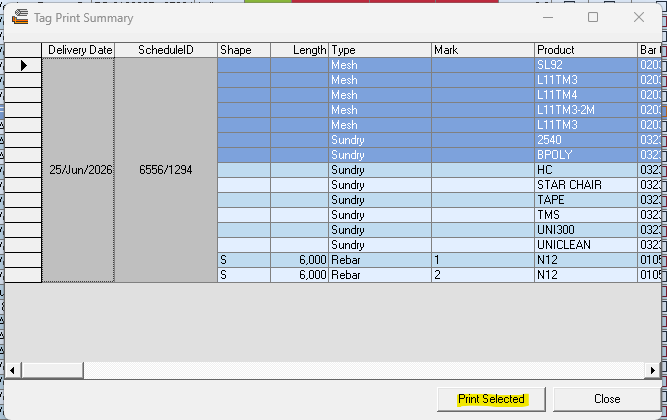Select the Mark 2 cell
The height and width of the screenshot is (420, 667).
(x=483, y=275)
